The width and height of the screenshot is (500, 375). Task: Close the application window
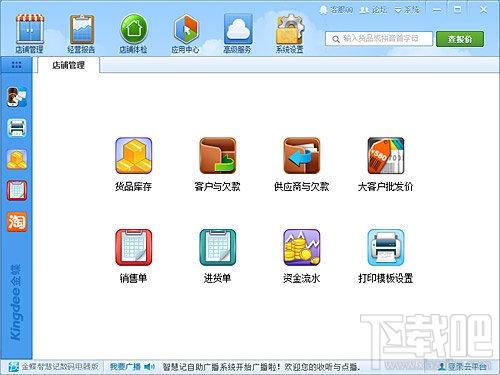point(483,10)
